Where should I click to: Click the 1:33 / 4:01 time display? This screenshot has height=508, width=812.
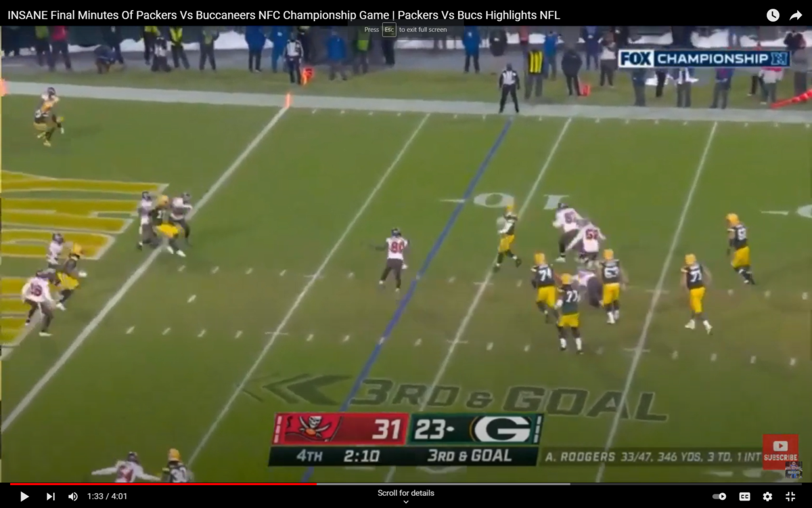click(107, 496)
